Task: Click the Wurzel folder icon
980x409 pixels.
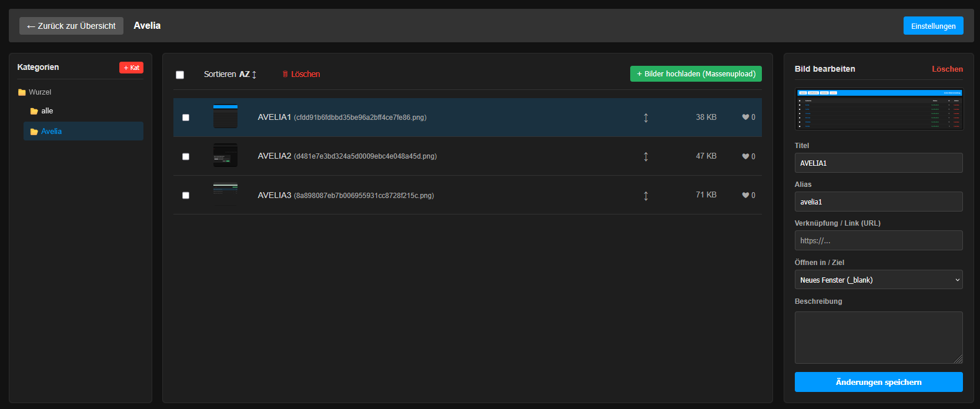Action: 22,92
